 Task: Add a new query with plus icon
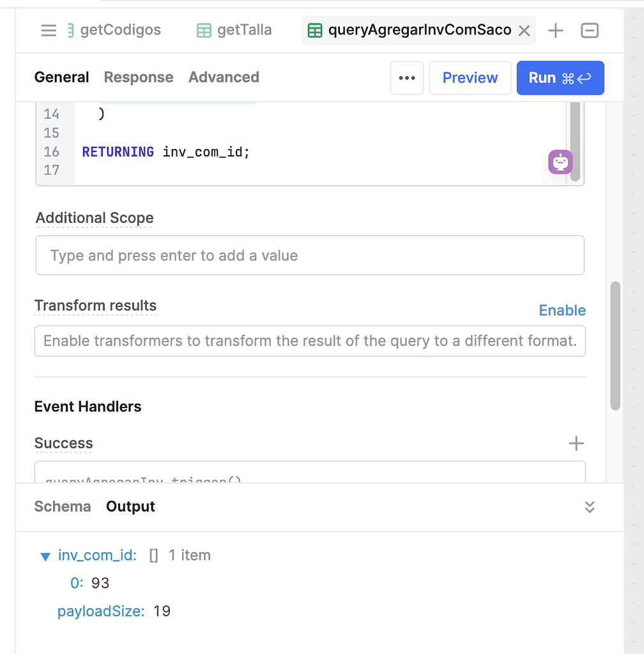(x=555, y=31)
